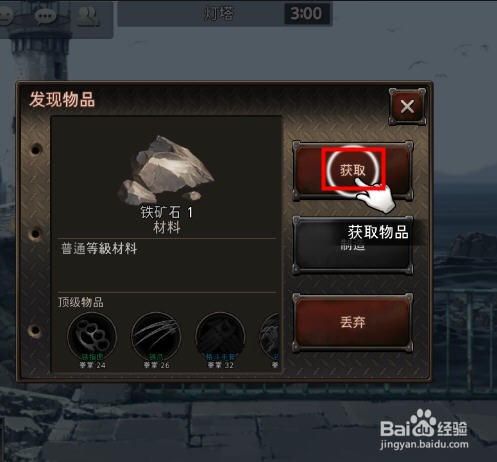The height and width of the screenshot is (462, 497).
Task: Click the iron ore rock image
Action: pos(166,170)
